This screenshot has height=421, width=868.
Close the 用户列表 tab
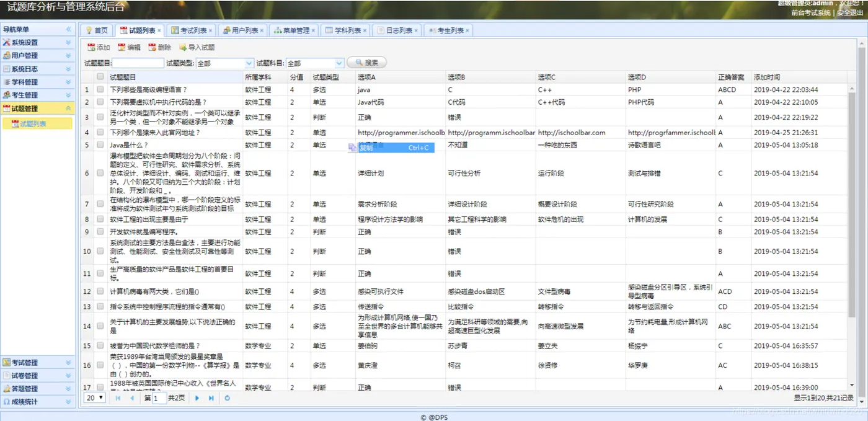click(x=262, y=30)
